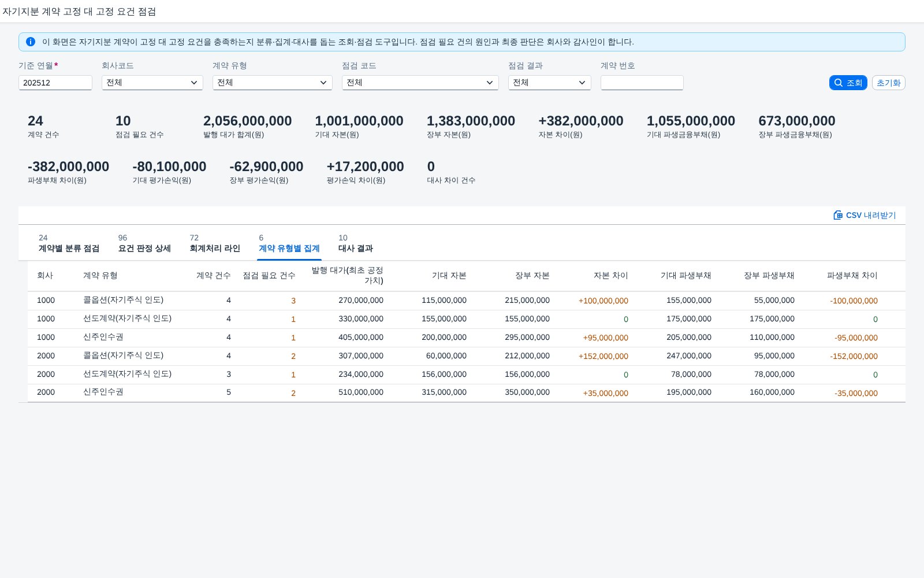Click the 초기화 reset button
924x578 pixels.
point(889,83)
